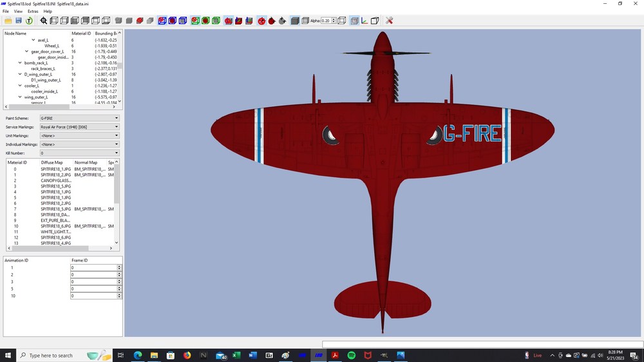Collapse the axel_L tree node
This screenshot has height=362, width=644.
pyautogui.click(x=33, y=41)
